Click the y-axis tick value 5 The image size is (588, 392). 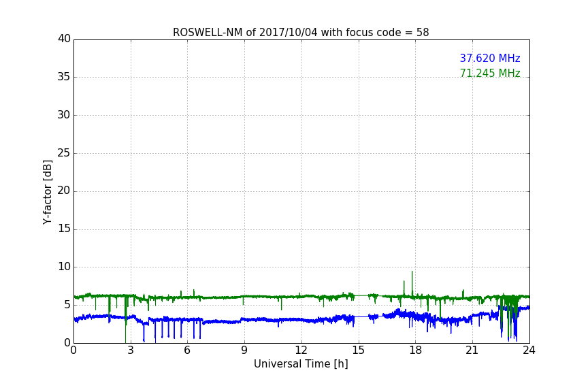click(x=67, y=305)
